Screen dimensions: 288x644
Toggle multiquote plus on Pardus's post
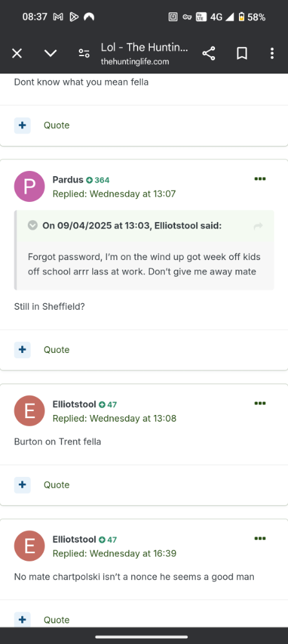click(22, 350)
